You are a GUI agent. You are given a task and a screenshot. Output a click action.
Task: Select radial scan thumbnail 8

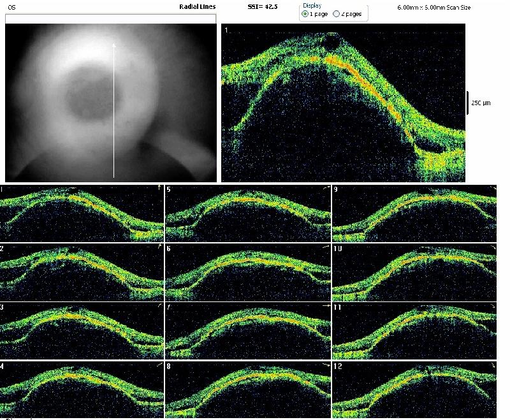tap(247, 389)
